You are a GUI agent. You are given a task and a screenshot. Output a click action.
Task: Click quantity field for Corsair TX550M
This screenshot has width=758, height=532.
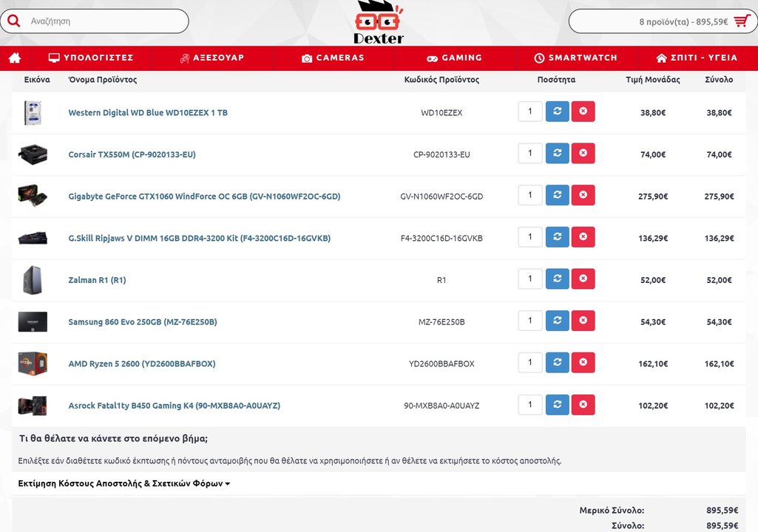click(529, 153)
